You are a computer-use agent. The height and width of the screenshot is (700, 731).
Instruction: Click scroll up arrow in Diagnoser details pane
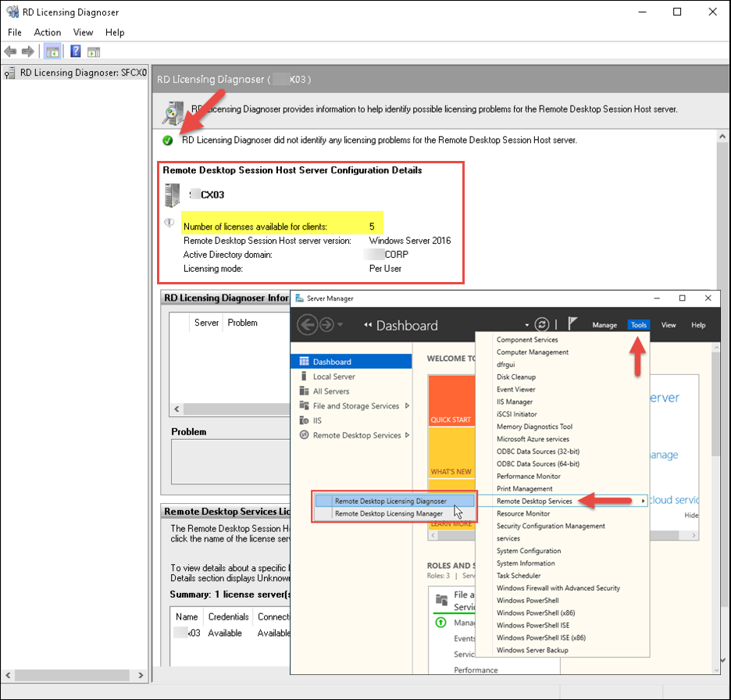coord(722,137)
